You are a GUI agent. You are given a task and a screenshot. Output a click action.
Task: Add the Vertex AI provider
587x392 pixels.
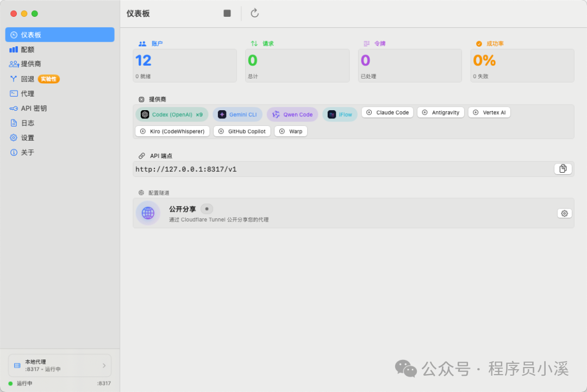point(489,112)
